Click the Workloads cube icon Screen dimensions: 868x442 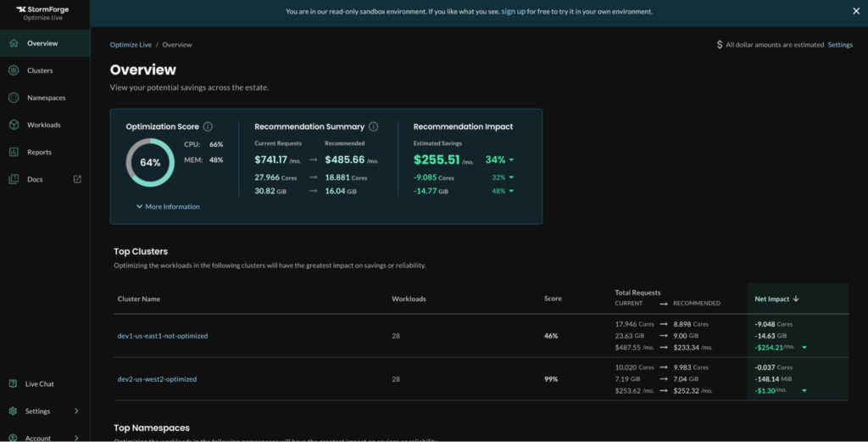(14, 125)
